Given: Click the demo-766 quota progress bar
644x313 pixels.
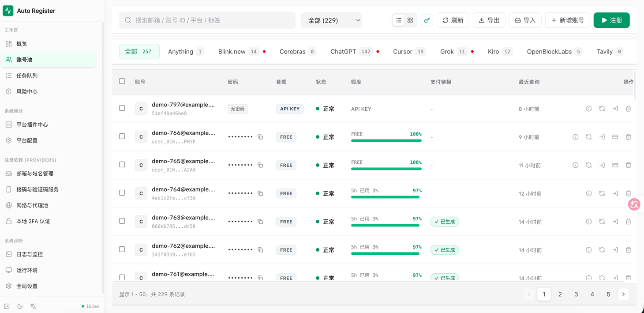Looking at the screenshot, I should 386,140.
